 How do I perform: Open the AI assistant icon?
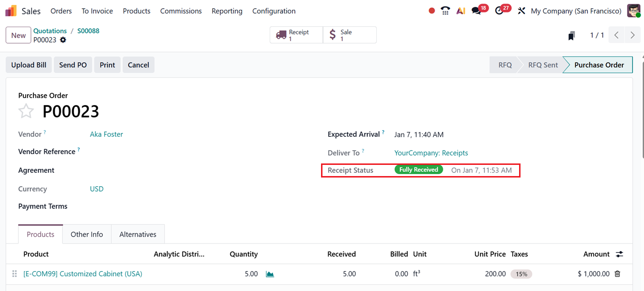pyautogui.click(x=461, y=11)
